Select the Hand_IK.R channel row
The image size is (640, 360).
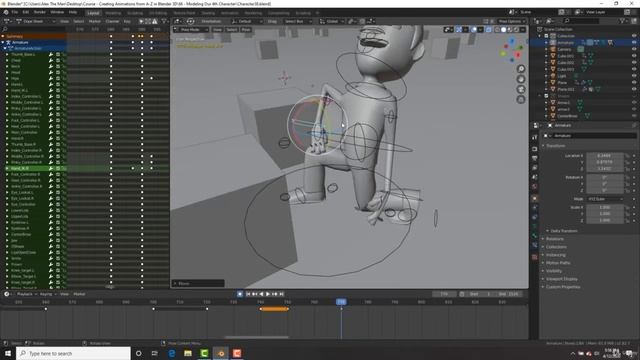33,168
